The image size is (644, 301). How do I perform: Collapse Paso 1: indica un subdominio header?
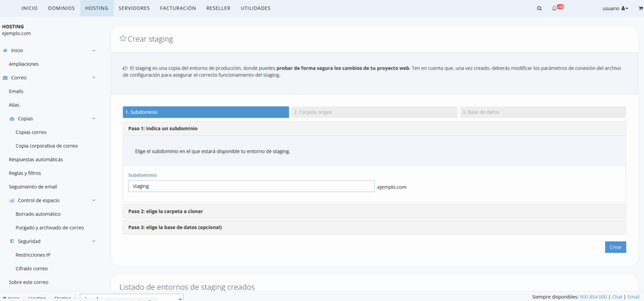(374, 129)
